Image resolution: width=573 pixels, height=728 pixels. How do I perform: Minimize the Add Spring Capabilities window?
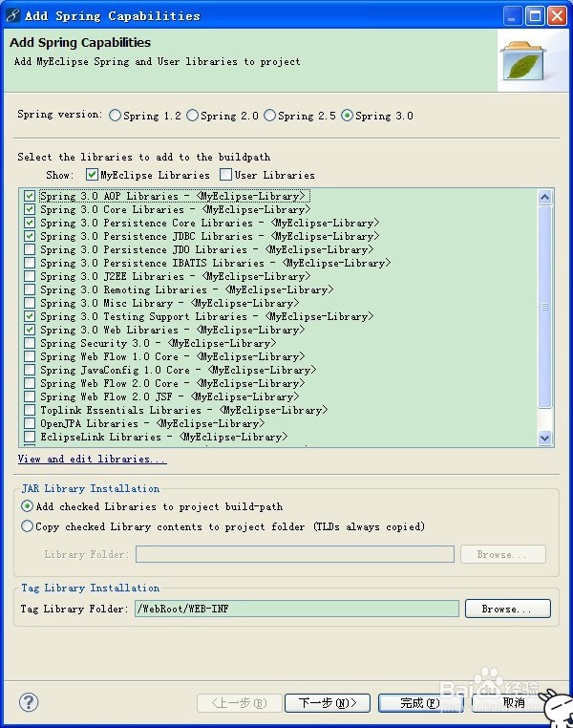(x=512, y=16)
